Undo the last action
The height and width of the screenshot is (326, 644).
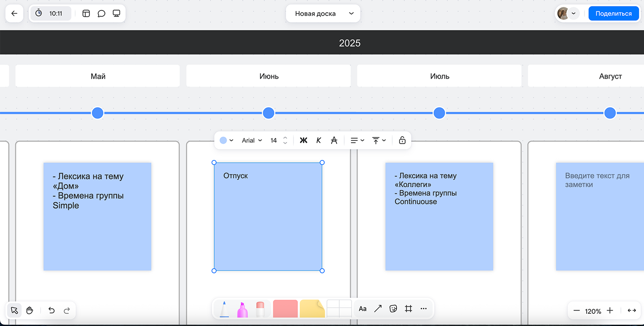tap(51, 311)
